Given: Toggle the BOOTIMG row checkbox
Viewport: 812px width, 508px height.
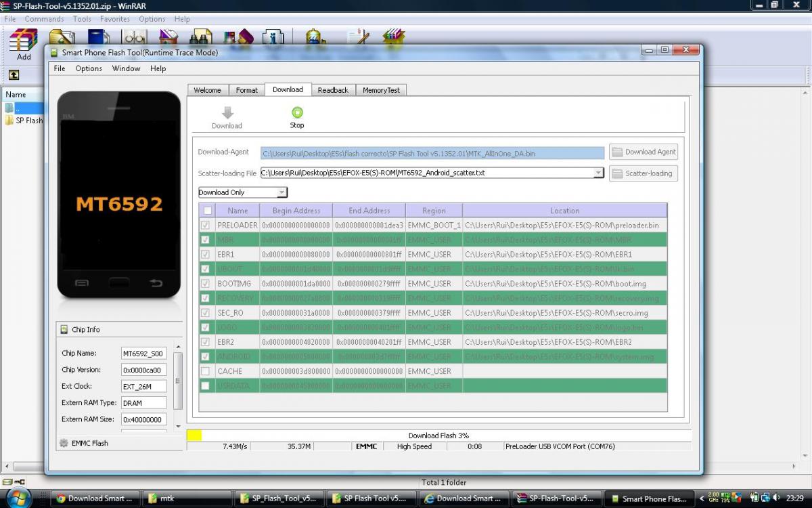Looking at the screenshot, I should click(x=205, y=284).
